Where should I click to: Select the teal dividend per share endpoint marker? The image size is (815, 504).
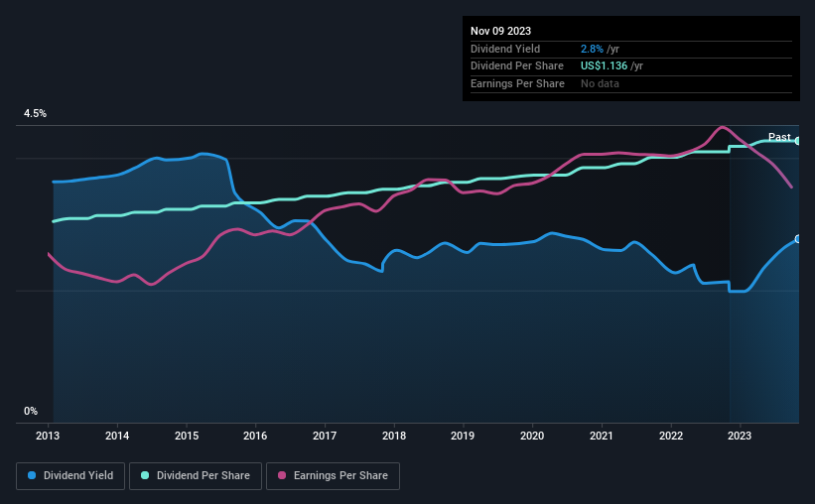(798, 141)
